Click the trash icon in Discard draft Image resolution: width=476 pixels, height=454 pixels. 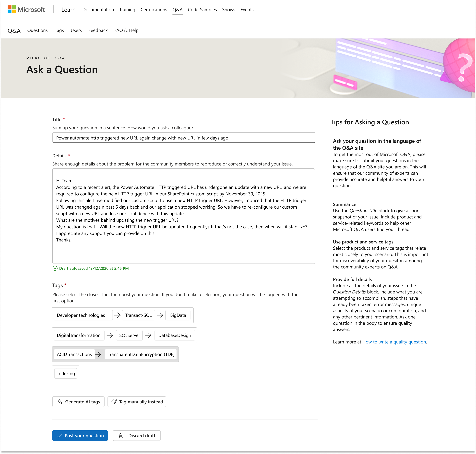coord(121,436)
